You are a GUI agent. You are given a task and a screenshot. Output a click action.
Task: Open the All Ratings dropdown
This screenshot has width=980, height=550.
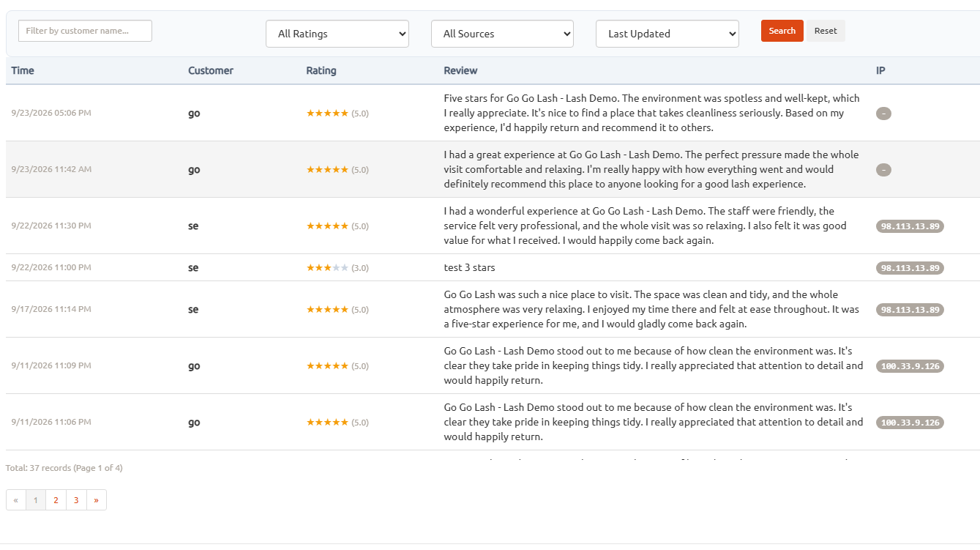(337, 34)
